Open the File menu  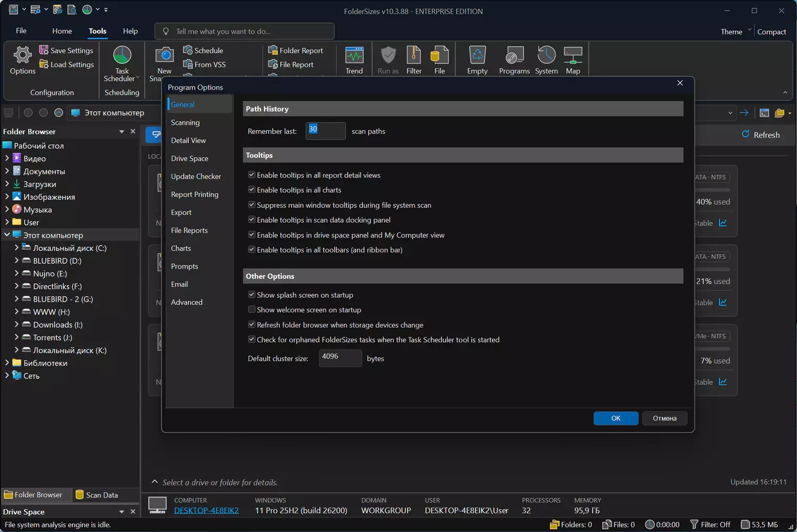pyautogui.click(x=21, y=31)
